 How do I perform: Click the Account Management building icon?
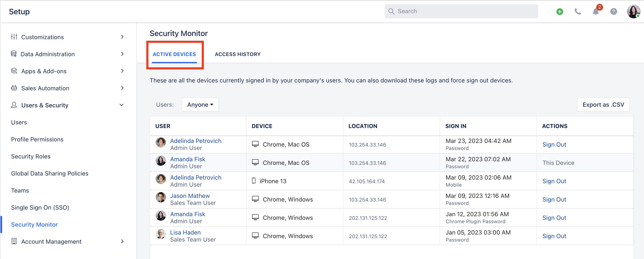tap(14, 241)
